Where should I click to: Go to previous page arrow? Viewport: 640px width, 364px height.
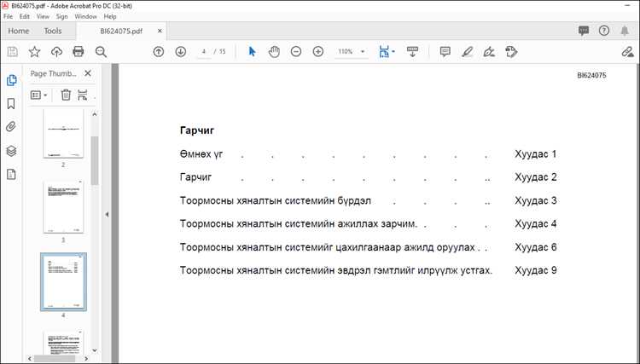pyautogui.click(x=159, y=52)
